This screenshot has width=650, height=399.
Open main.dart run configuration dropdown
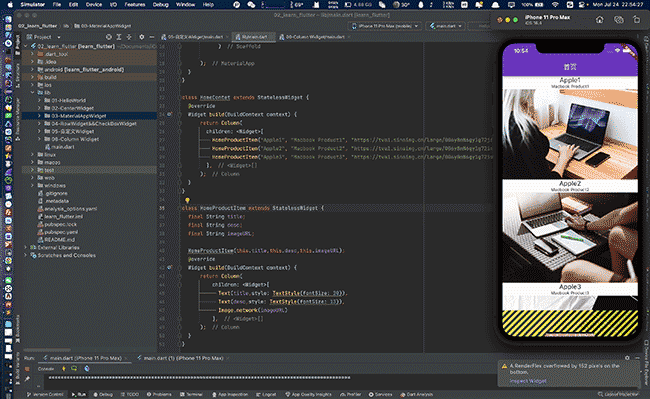[446, 26]
